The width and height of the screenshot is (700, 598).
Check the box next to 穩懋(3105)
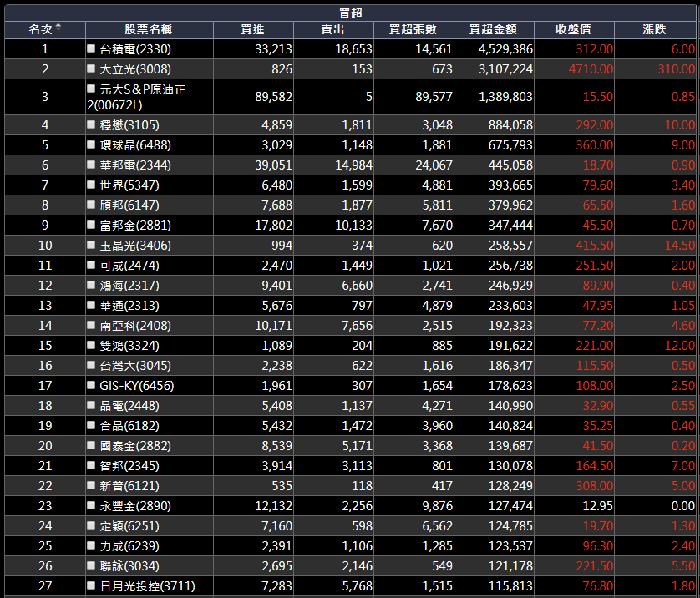pyautogui.click(x=91, y=124)
